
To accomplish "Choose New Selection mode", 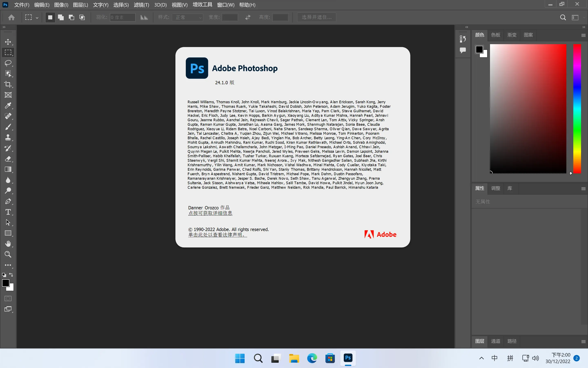I will [50, 17].
